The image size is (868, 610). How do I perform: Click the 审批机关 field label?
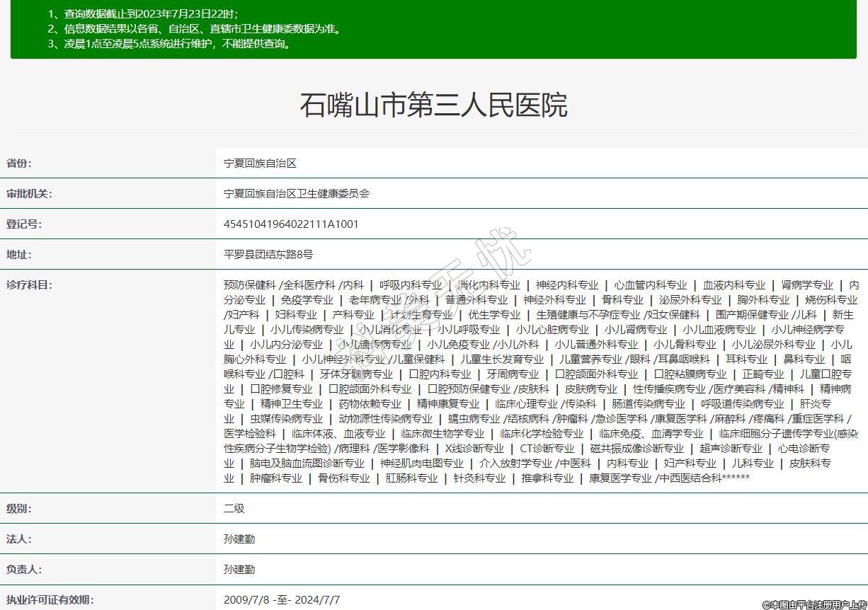(29, 193)
